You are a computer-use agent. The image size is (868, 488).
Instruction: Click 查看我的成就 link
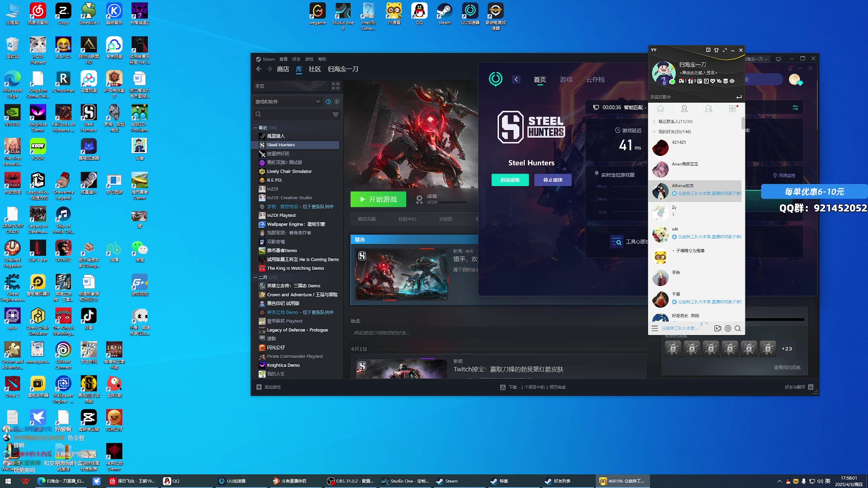(x=787, y=368)
